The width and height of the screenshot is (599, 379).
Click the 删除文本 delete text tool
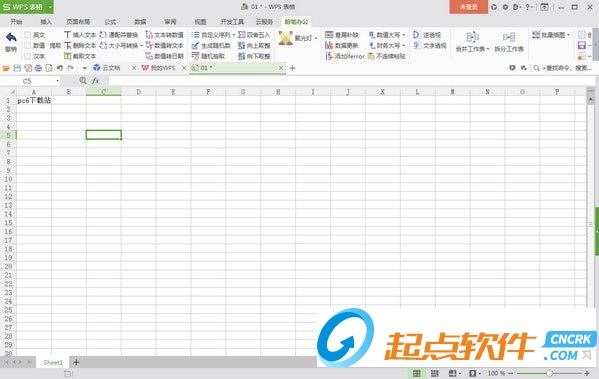click(x=80, y=45)
